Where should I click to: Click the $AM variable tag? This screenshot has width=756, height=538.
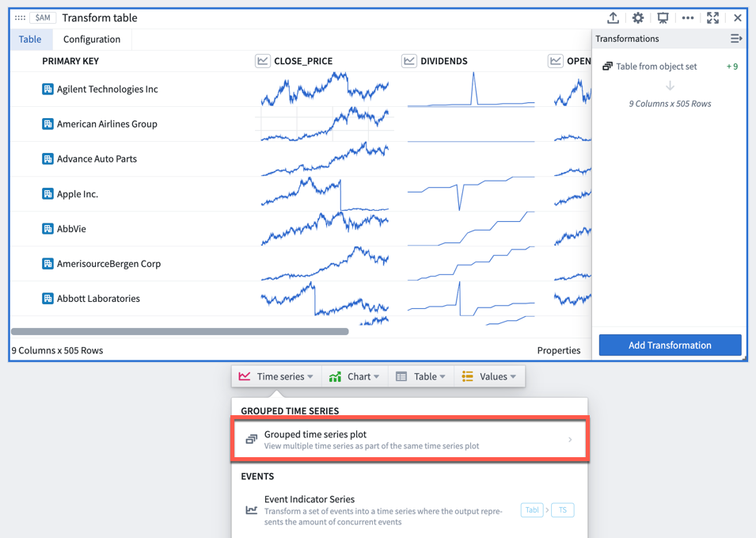pyautogui.click(x=43, y=18)
